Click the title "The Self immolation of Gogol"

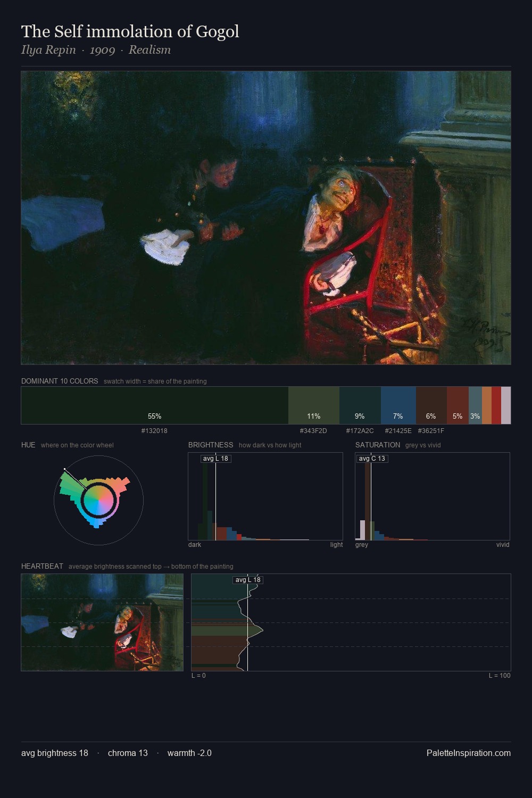point(130,31)
